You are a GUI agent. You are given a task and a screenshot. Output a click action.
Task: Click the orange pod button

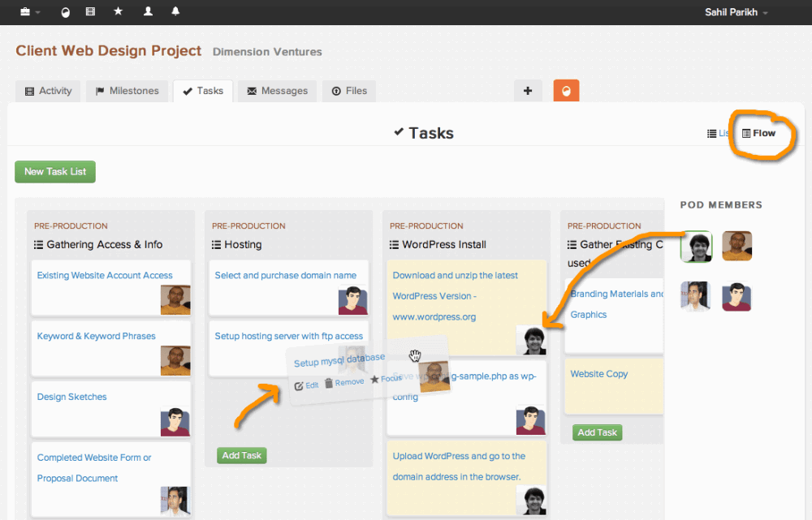pos(566,91)
